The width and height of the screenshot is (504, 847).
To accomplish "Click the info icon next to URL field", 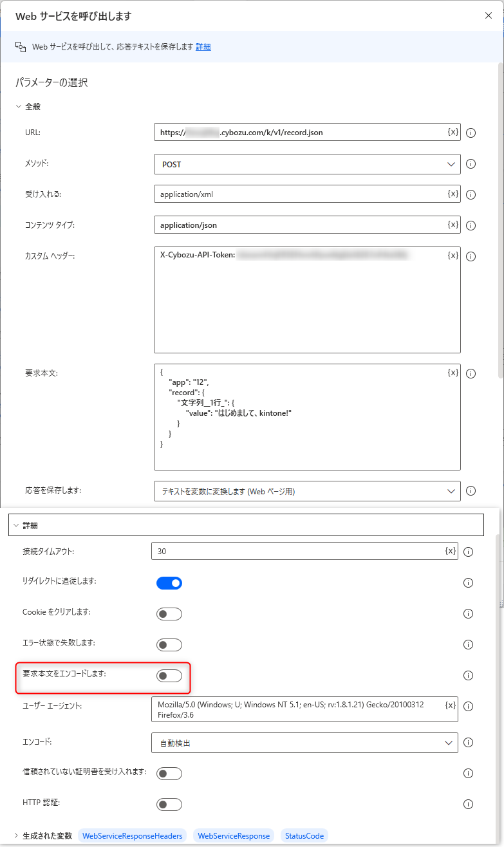I will [471, 133].
